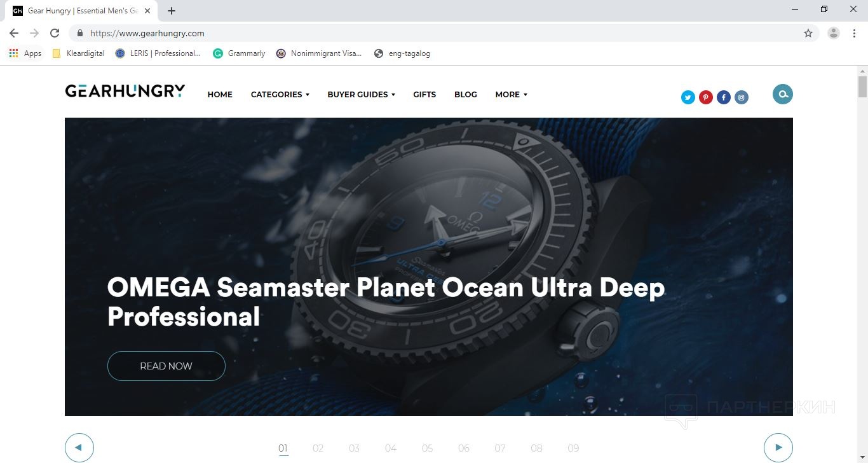
Task: Jump to slide indicator 09
Action: pos(574,448)
